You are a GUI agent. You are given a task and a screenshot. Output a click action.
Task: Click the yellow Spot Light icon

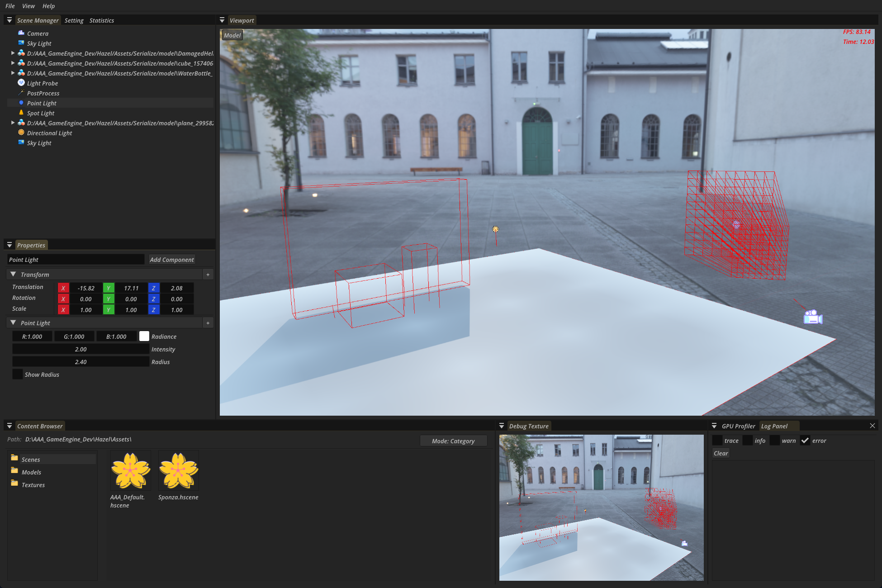pos(21,113)
